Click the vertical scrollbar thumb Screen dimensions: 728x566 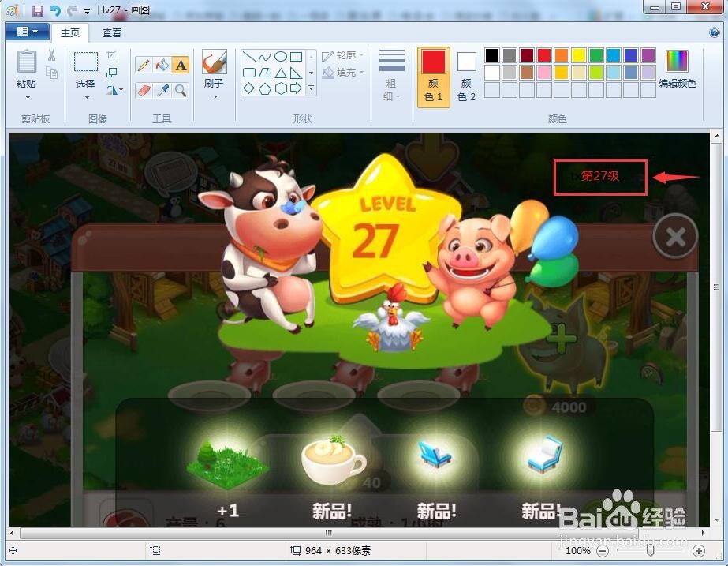point(716,288)
